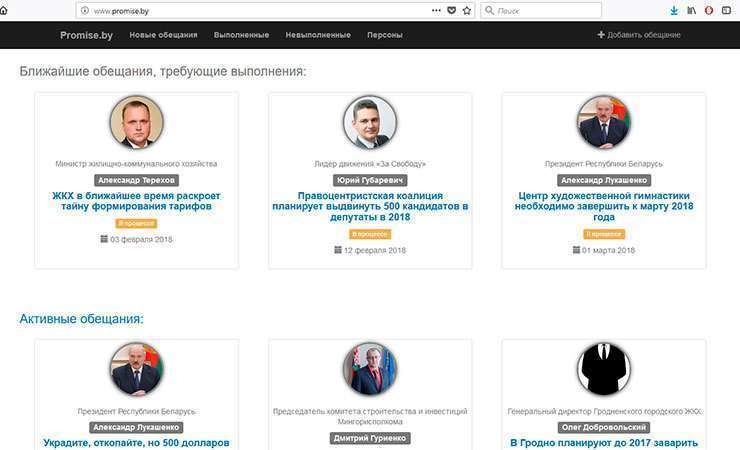Open the browser library icon
This screenshot has width=740, height=450.
coord(691,10)
